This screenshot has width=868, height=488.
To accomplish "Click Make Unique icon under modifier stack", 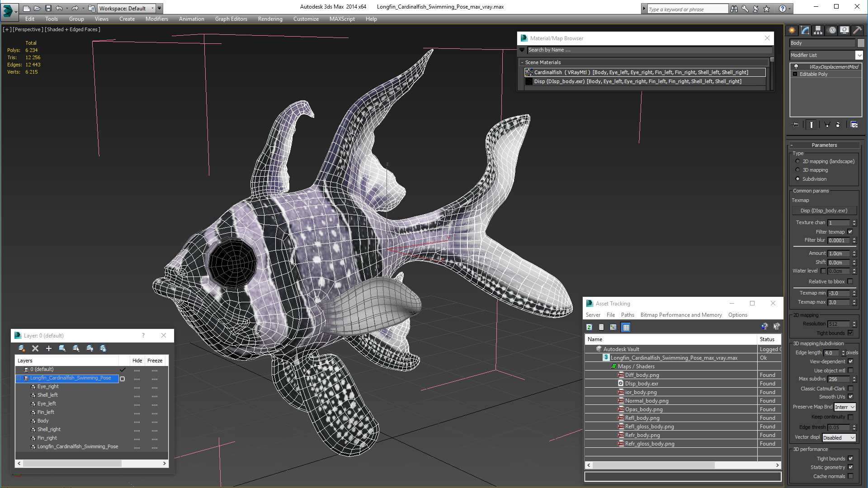I will point(827,125).
